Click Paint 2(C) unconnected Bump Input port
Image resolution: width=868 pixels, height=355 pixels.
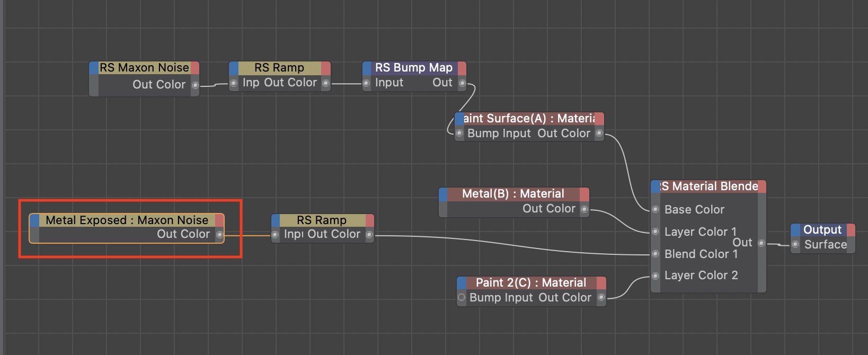point(462,297)
